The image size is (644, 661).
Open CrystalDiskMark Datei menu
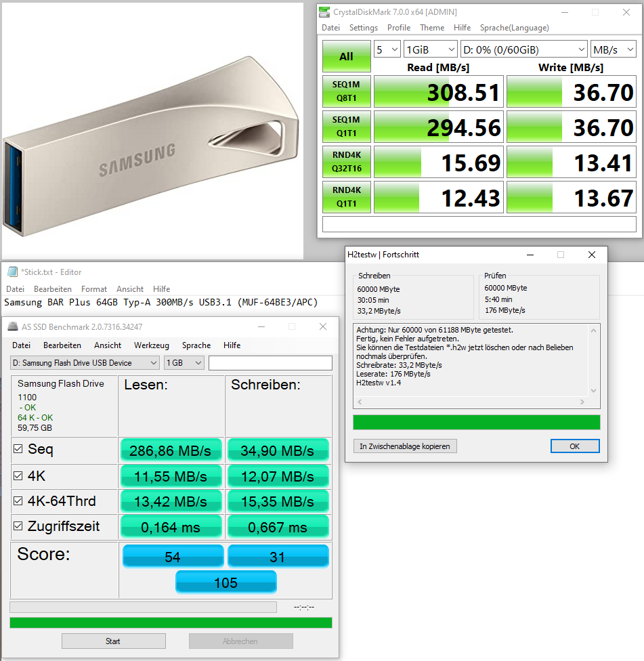tap(331, 28)
